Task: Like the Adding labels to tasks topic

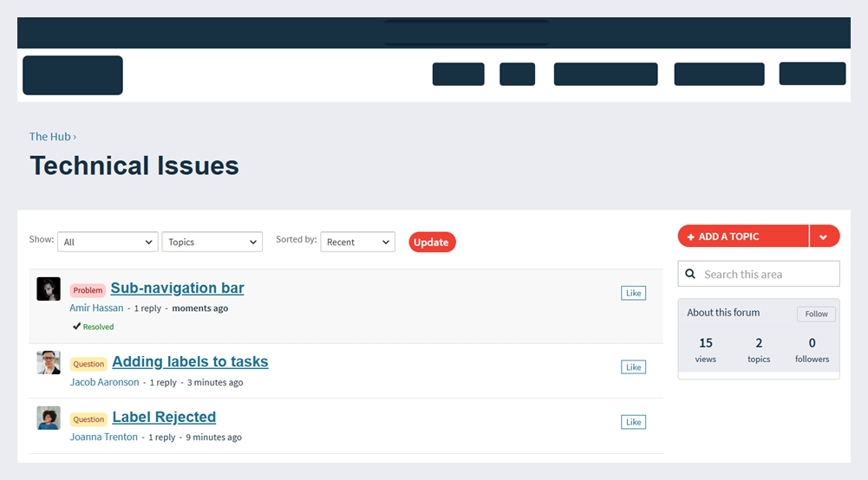Action: tap(633, 367)
